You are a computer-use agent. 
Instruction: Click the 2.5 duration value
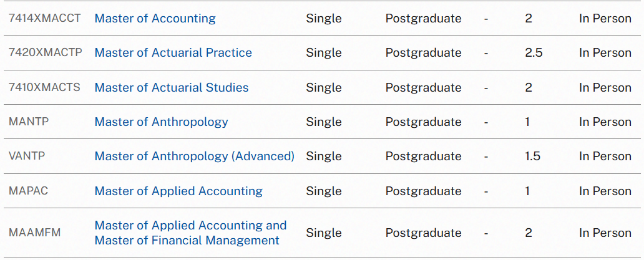click(x=534, y=53)
